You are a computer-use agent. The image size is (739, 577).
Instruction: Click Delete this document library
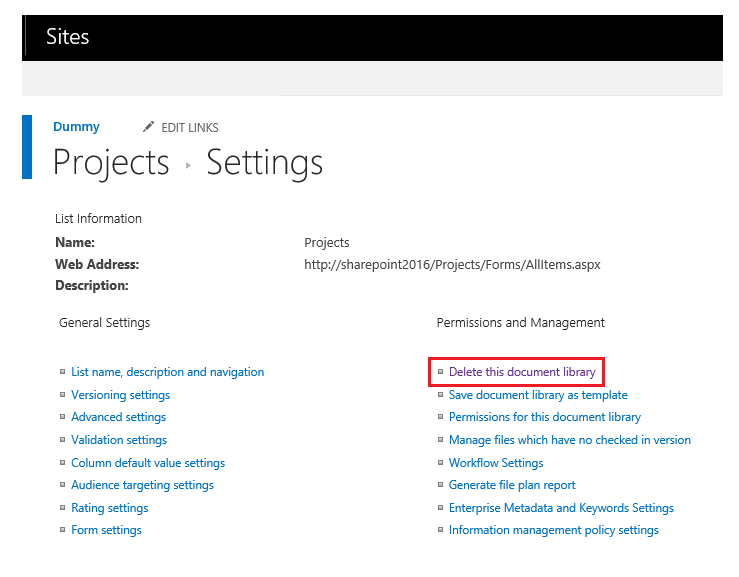pyautogui.click(x=522, y=372)
